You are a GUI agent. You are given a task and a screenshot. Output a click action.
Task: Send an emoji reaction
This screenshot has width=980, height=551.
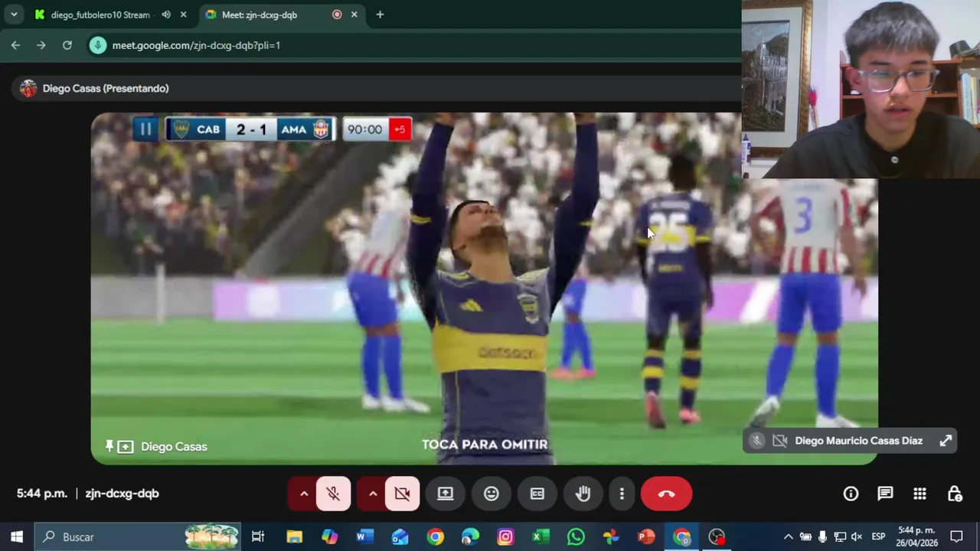click(x=492, y=494)
